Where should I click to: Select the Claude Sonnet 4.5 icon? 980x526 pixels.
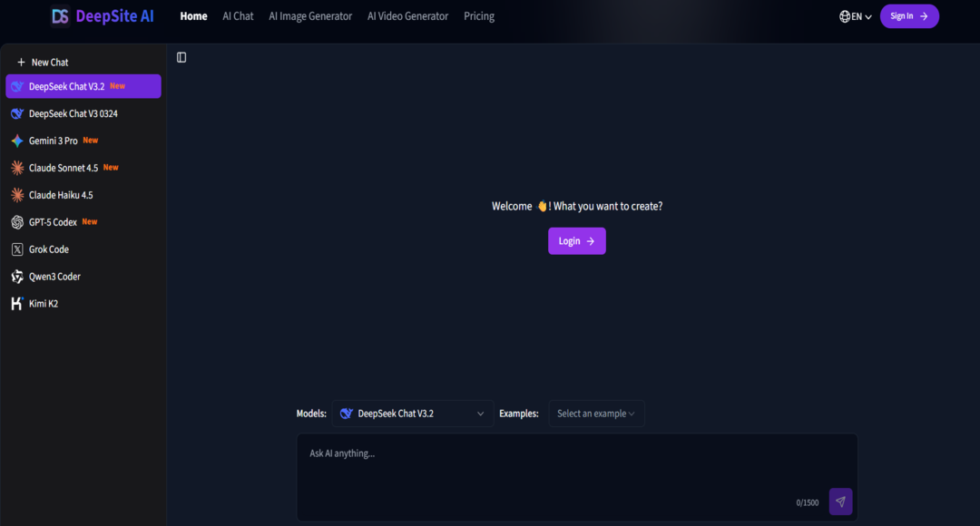[x=17, y=168]
